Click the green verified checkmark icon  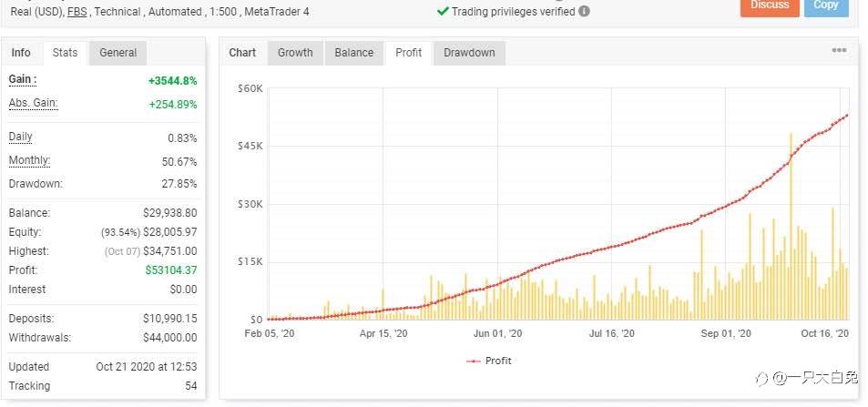(443, 12)
